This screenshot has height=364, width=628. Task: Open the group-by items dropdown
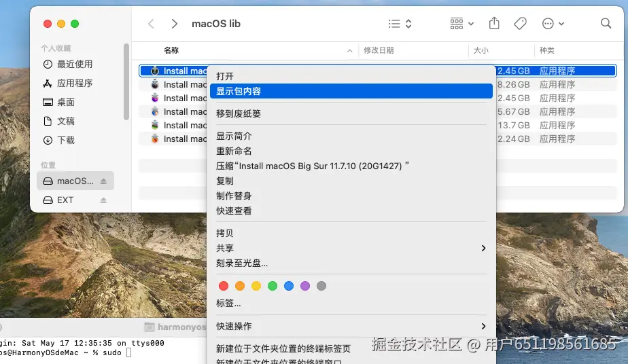click(x=461, y=24)
